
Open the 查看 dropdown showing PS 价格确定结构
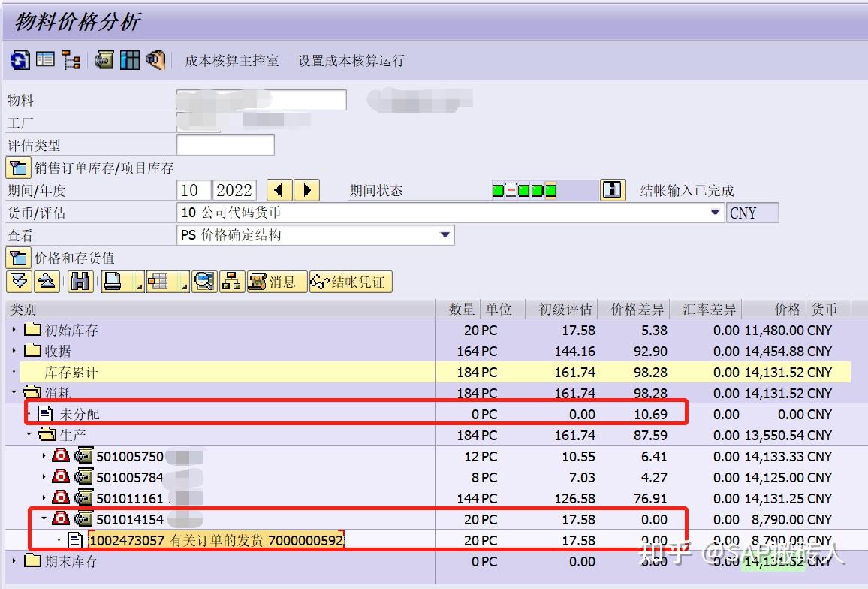coord(446,235)
